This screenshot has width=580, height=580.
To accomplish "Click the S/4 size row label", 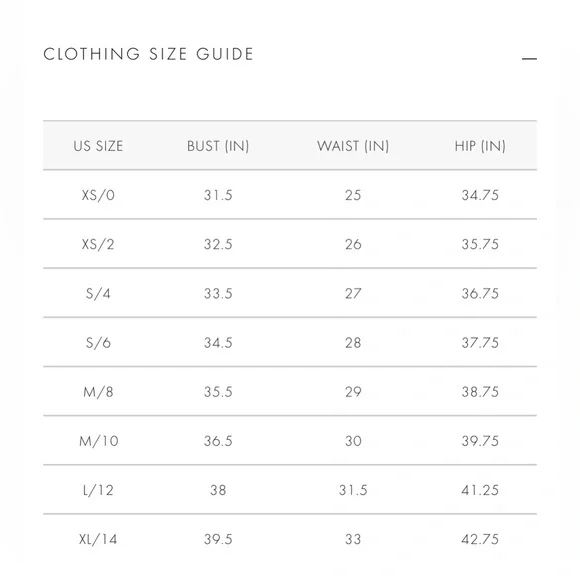I will [x=98, y=293].
